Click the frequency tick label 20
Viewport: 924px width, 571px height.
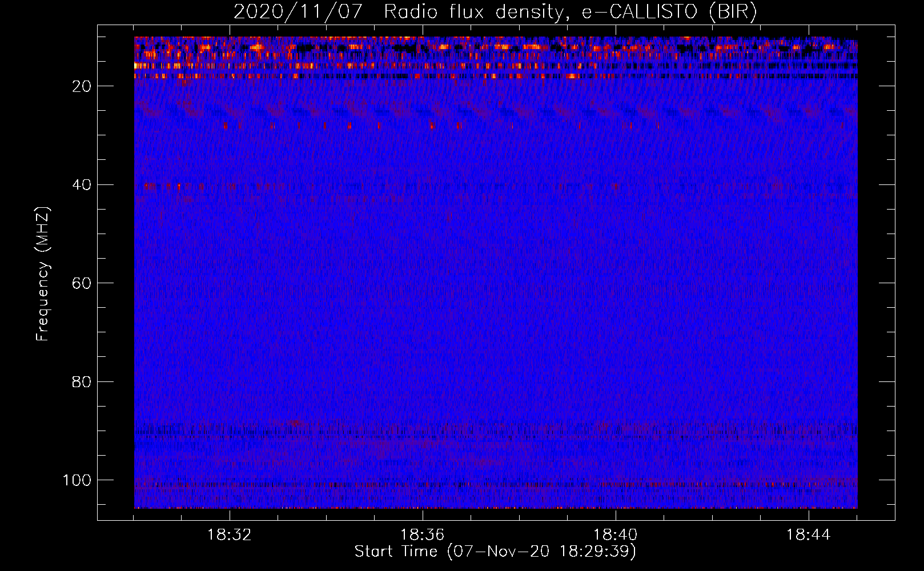click(82, 86)
